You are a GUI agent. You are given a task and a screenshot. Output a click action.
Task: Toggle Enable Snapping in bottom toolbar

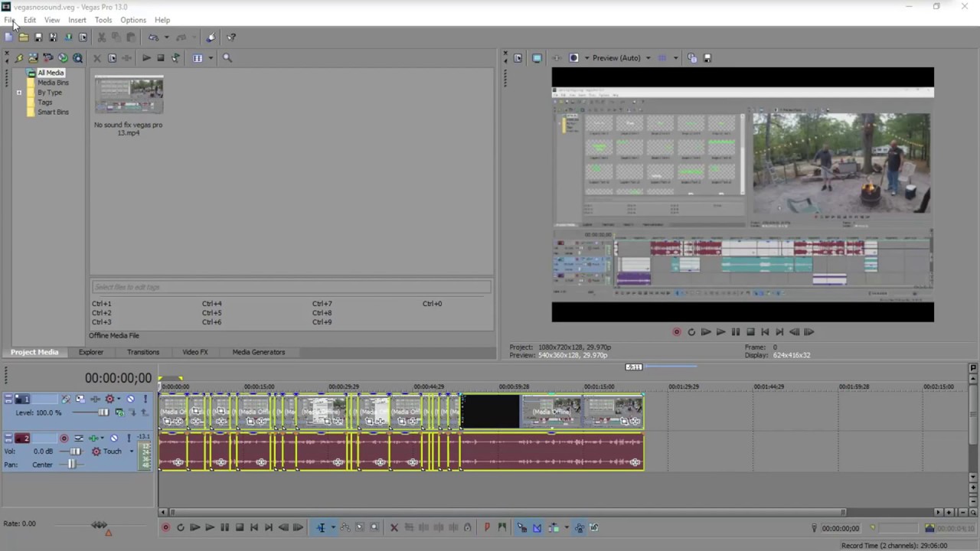pyautogui.click(x=521, y=527)
